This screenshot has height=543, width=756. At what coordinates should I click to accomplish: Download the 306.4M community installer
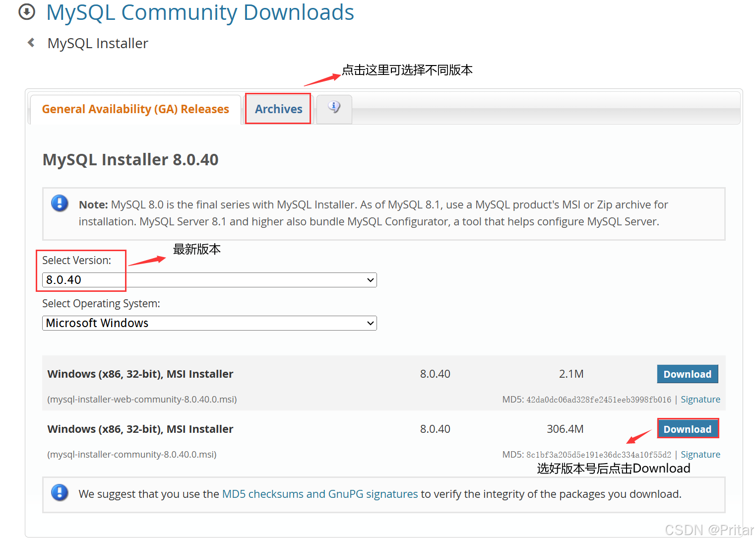point(688,429)
